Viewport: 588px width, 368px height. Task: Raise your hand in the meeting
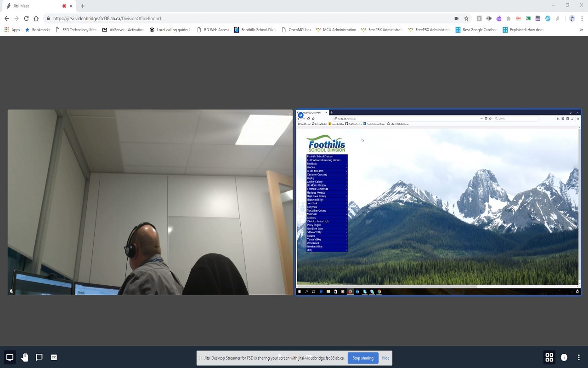tap(24, 357)
